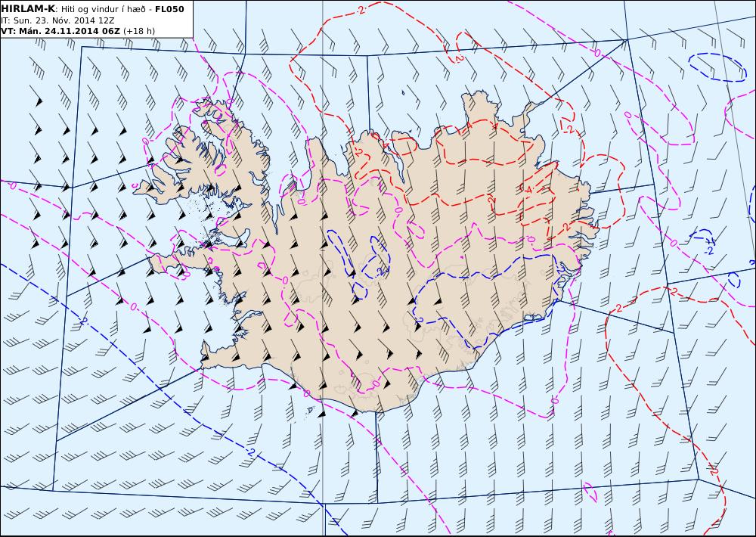Click the '(+18 h)' forecast offset text

[x=139, y=31]
